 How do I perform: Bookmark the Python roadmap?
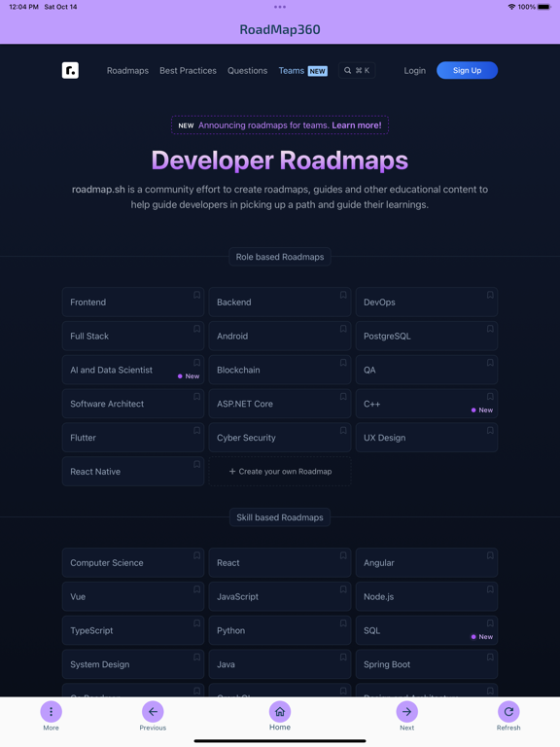pyautogui.click(x=343, y=623)
